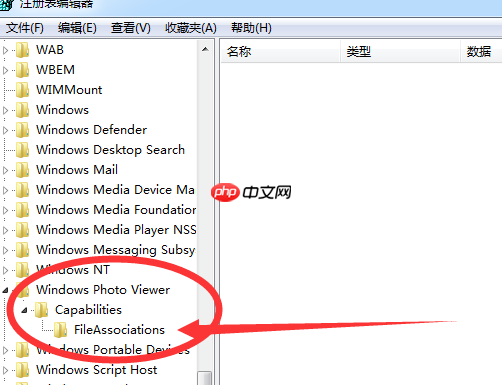Expand the WBEM registry key
Image resolution: width=503 pixels, height=385 pixels.
tap(5, 70)
